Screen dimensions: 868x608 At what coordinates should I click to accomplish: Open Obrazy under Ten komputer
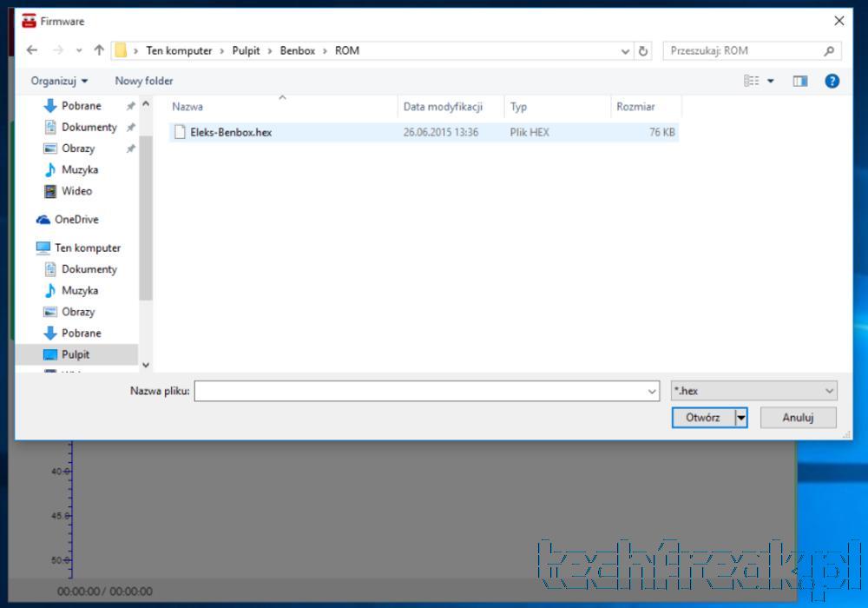point(78,312)
